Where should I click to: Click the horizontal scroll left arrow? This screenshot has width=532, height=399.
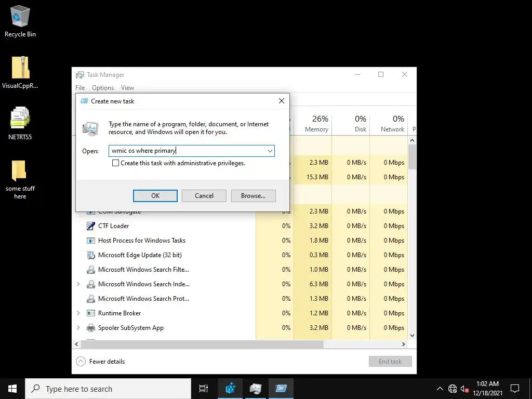[77, 344]
